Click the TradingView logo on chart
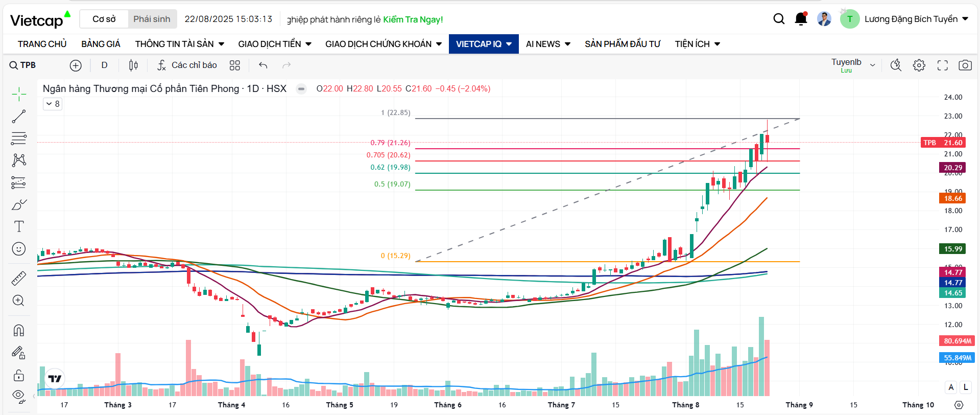 pos(55,379)
